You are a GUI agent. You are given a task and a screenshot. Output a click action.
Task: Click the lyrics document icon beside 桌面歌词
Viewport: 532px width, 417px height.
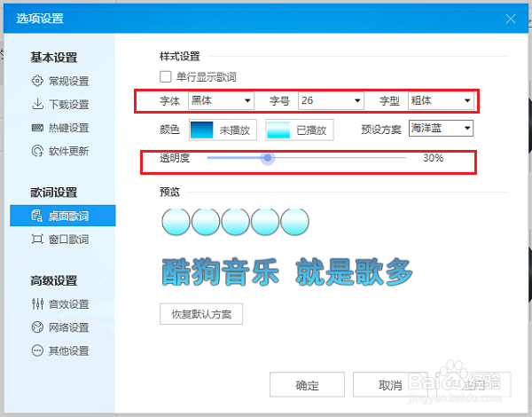(37, 216)
